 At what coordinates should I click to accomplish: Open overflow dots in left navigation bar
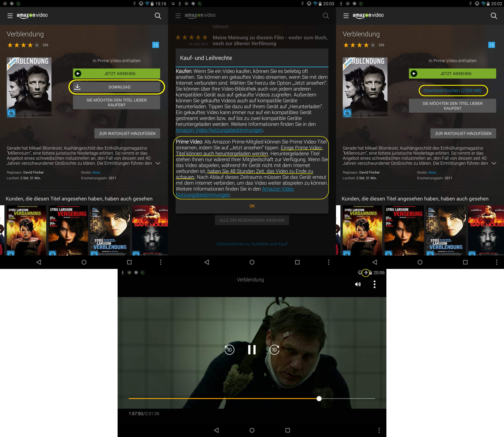pyautogui.click(x=161, y=262)
